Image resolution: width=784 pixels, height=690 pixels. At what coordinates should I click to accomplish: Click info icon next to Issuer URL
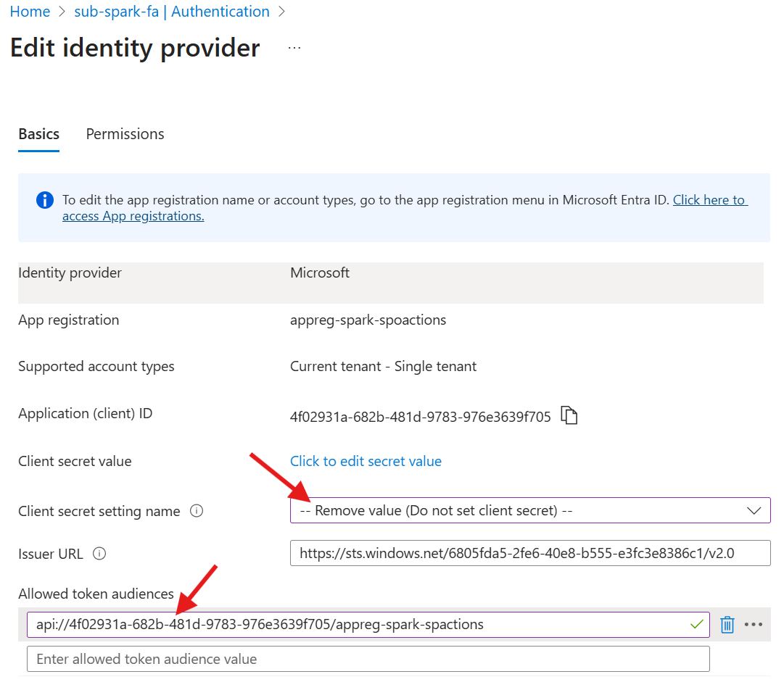tap(100, 554)
